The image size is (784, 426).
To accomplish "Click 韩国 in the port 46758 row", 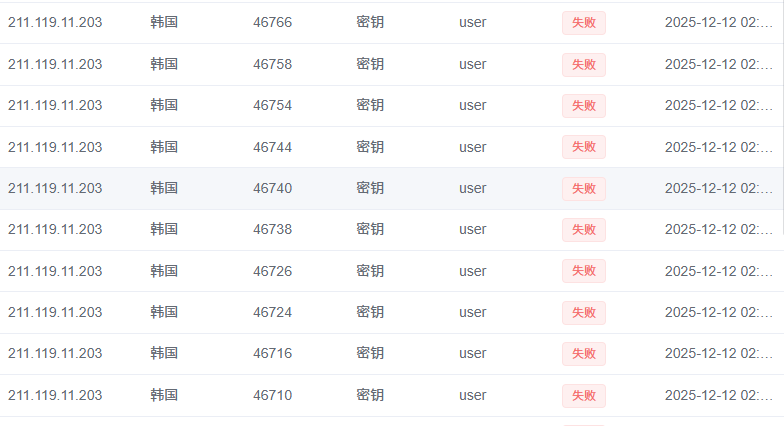I will (164, 64).
